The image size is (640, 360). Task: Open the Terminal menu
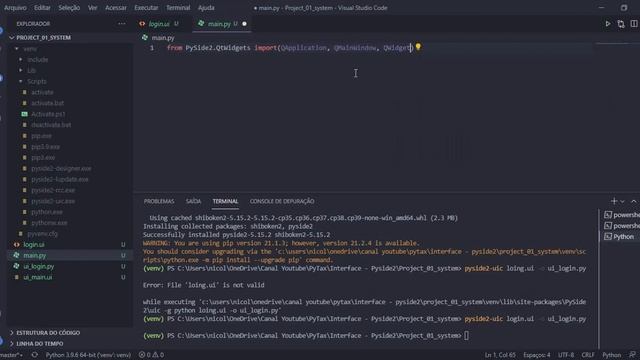tap(178, 8)
